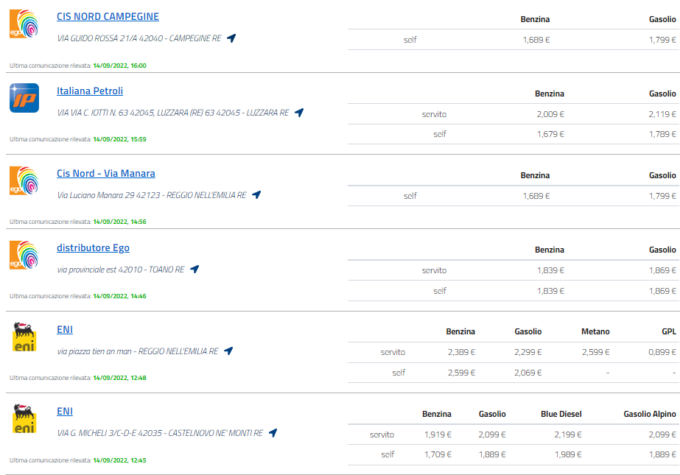The height and width of the screenshot is (475, 680).
Task: Open the Italiana Petroli station link
Action: [90, 91]
